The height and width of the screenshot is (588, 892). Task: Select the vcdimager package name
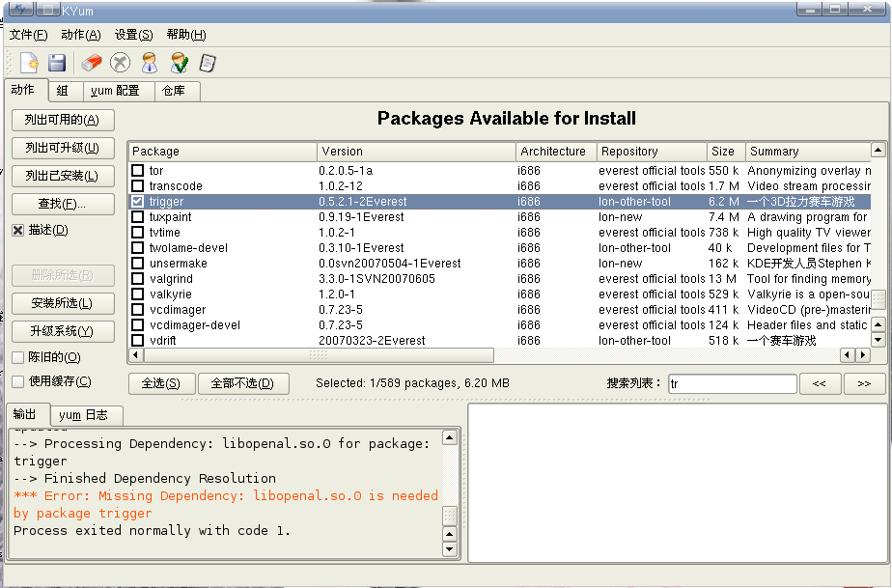click(178, 310)
